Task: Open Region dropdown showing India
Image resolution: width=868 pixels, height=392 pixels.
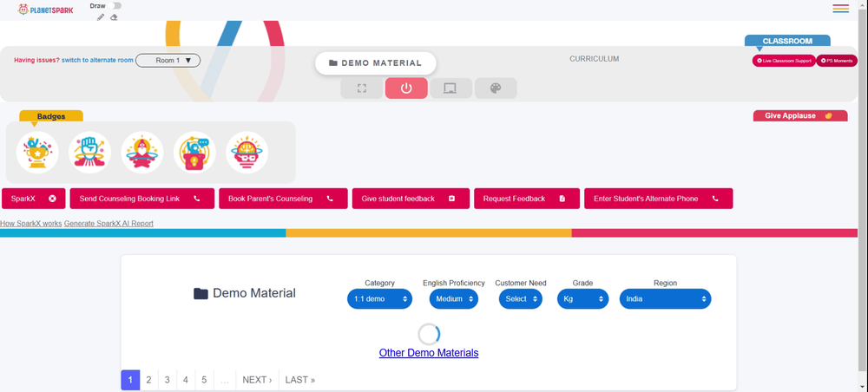Action: click(666, 298)
